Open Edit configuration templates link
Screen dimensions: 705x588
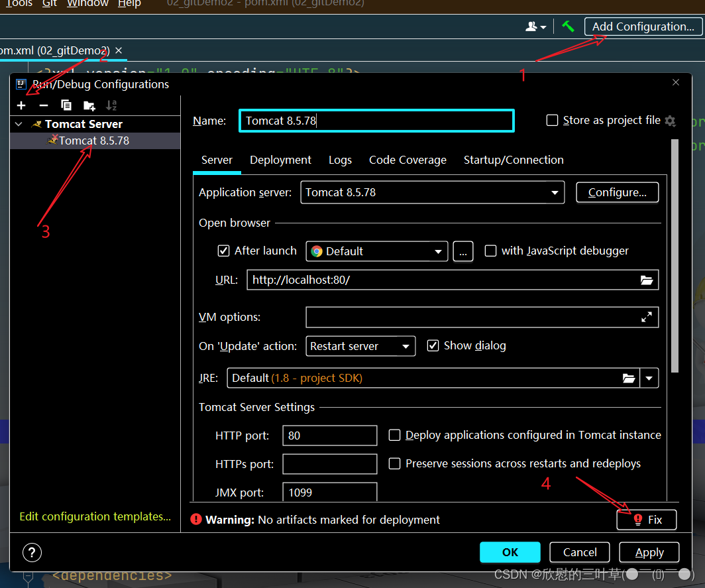[x=95, y=516]
